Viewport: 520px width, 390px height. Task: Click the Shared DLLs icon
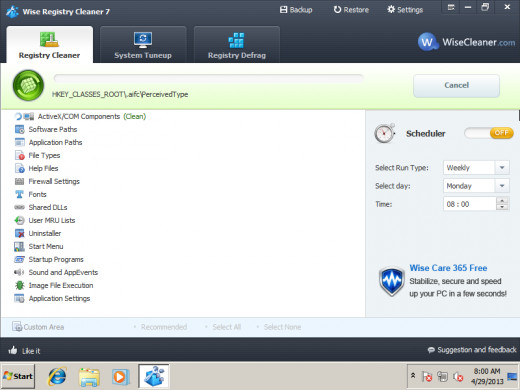(20, 207)
